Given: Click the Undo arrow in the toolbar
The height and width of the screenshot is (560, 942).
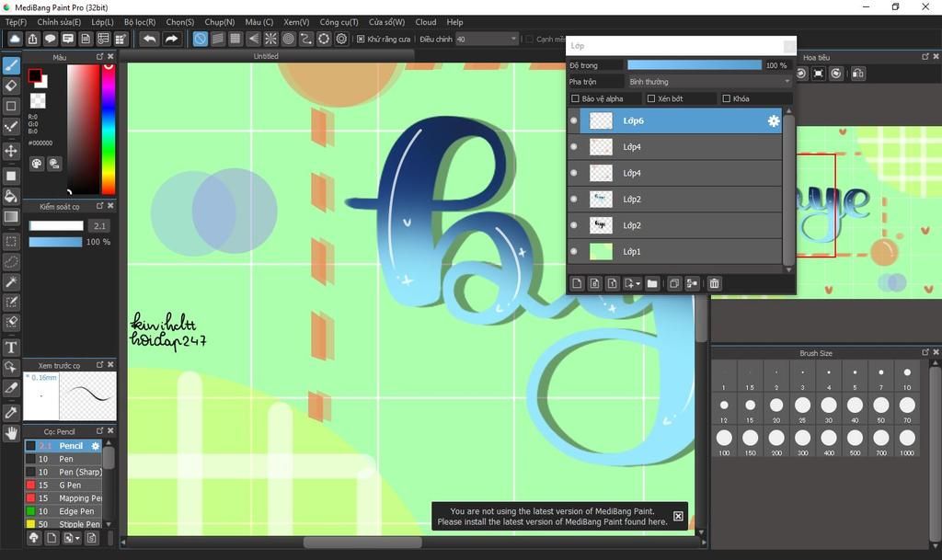Looking at the screenshot, I should [149, 39].
